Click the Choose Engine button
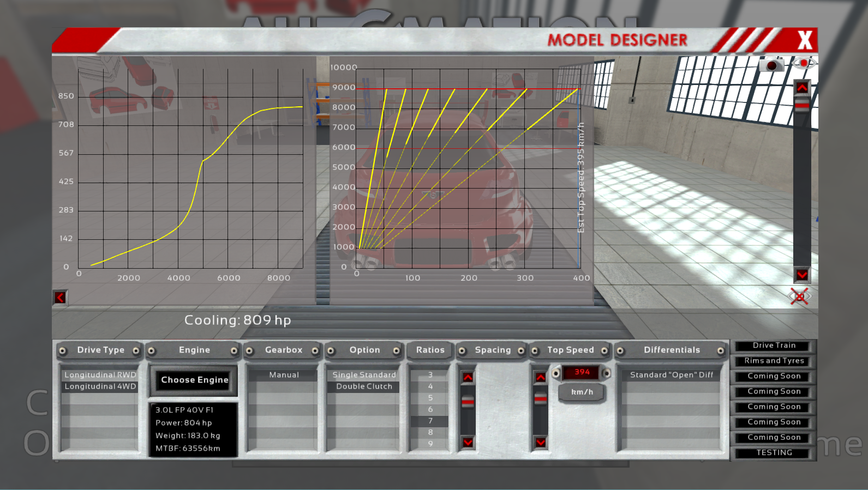The image size is (868, 490). pyautogui.click(x=194, y=380)
